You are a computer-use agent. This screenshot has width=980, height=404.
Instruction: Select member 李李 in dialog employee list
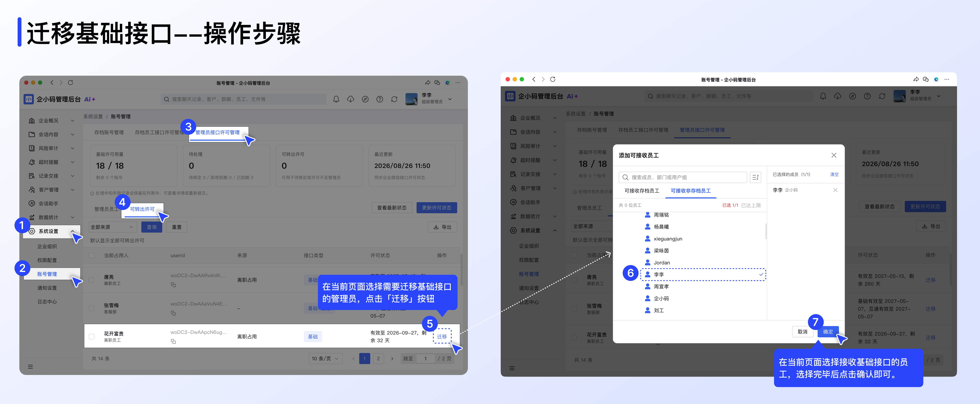click(703, 275)
